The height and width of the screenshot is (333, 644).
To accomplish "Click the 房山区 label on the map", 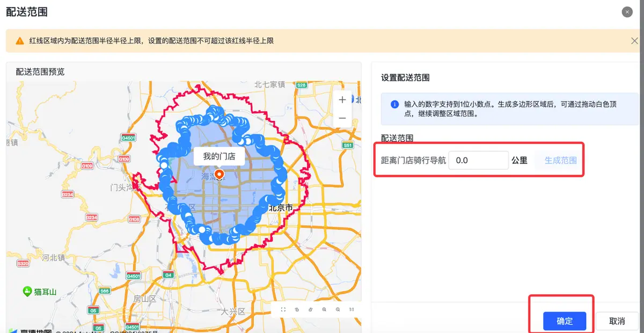I will click(x=144, y=299).
